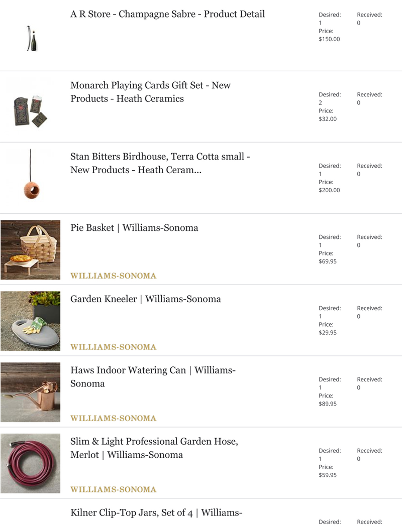Select the Pie Basket product photo
This screenshot has width=402, height=532.
tap(31, 250)
